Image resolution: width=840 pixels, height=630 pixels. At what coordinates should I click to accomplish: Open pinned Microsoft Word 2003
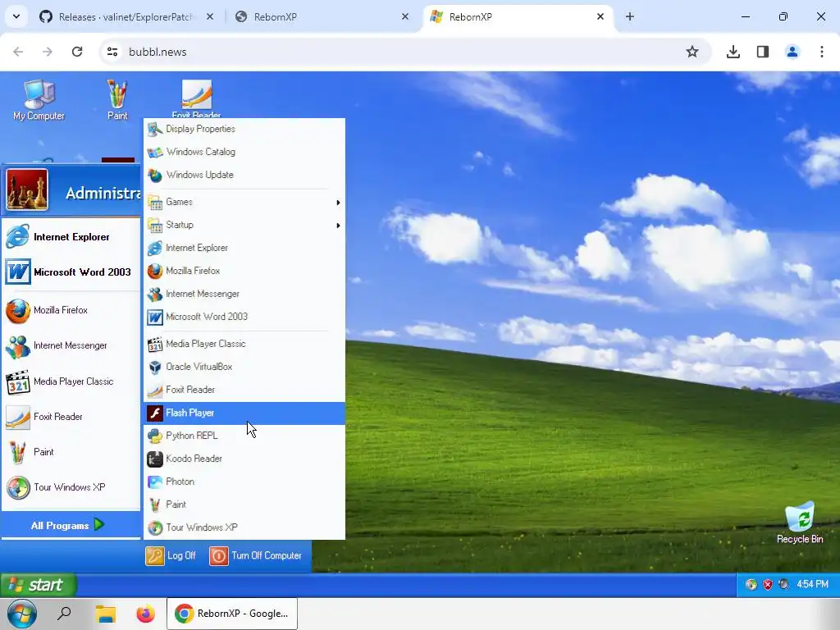pos(71,272)
